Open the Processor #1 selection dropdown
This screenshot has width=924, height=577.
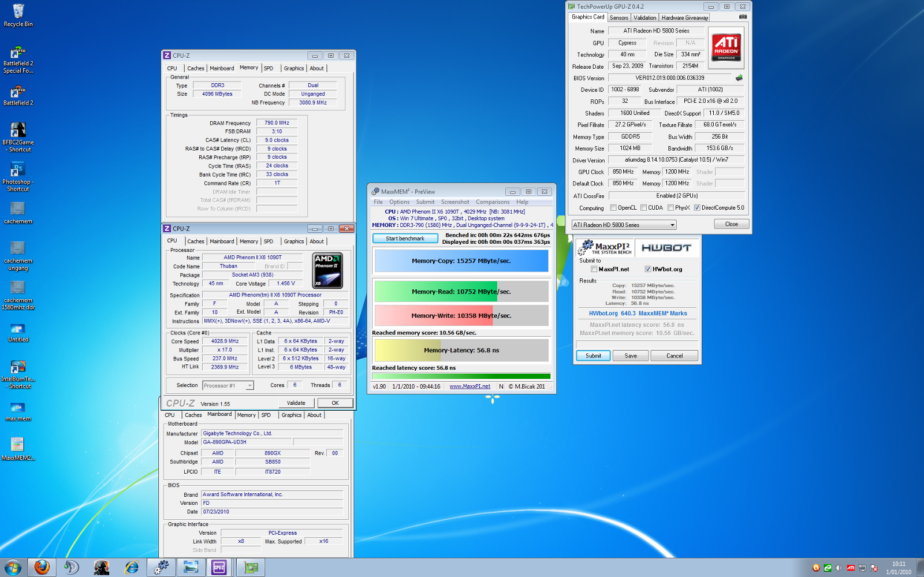(x=228, y=385)
